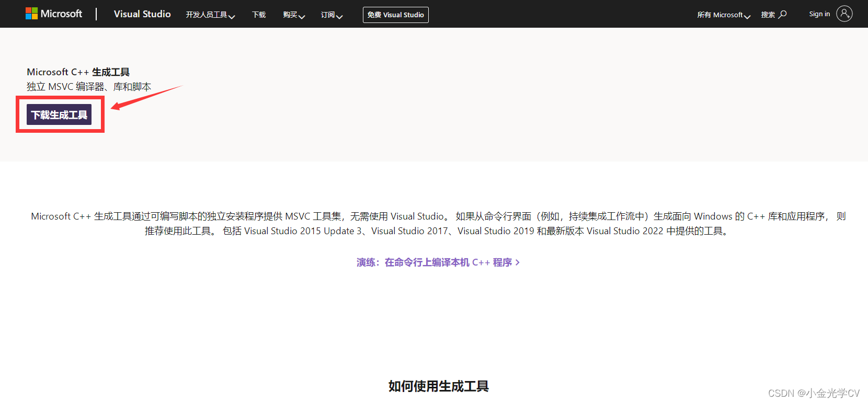The height and width of the screenshot is (403, 868).
Task: Click the 免费 Visual Studio button
Action: click(x=396, y=15)
